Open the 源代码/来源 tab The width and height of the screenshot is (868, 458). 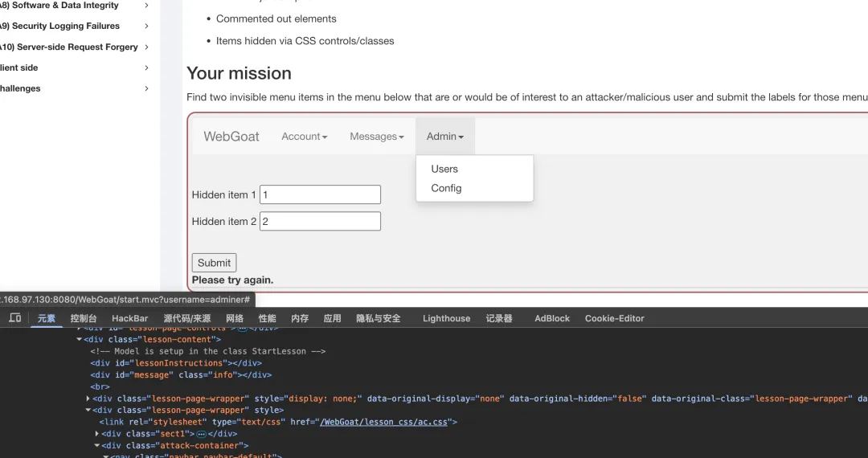(187, 318)
